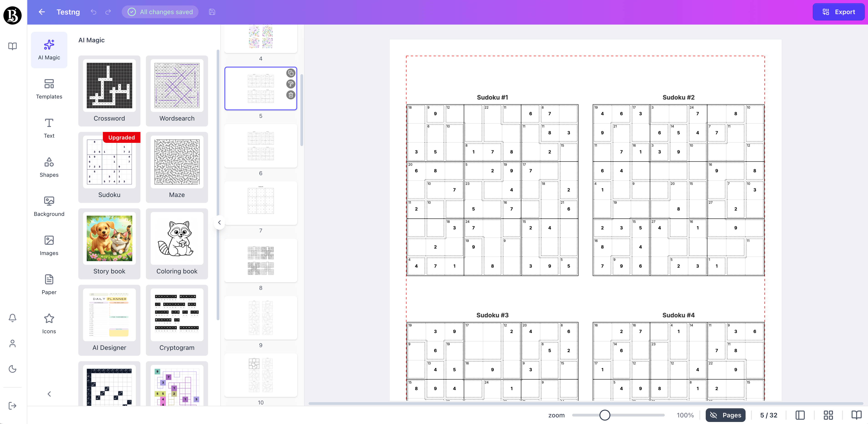
Task: Switch to the Text panel
Action: click(49, 128)
